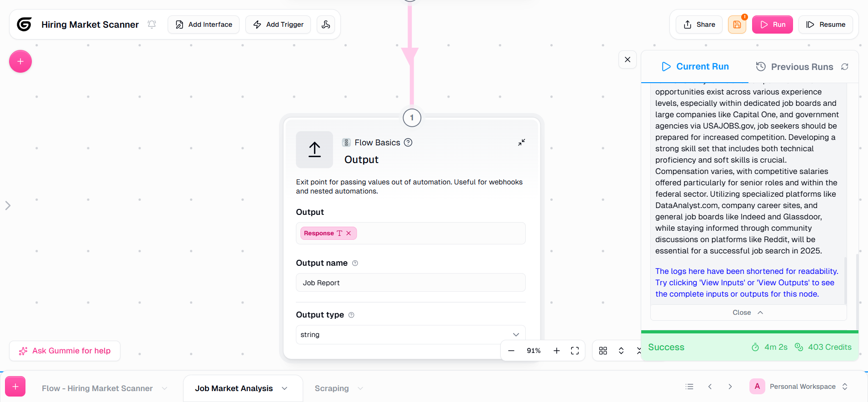Click the Share button
Image resolution: width=868 pixels, height=402 pixels.
pyautogui.click(x=699, y=25)
